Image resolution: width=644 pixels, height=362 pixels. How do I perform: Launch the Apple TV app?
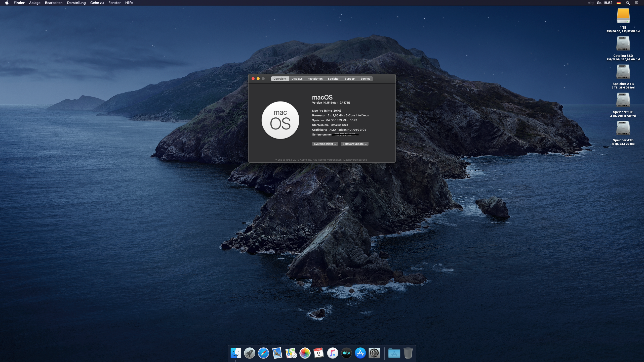[346, 353]
